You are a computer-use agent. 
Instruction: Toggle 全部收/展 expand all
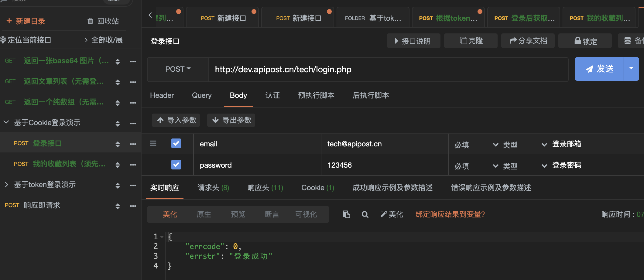pyautogui.click(x=104, y=40)
